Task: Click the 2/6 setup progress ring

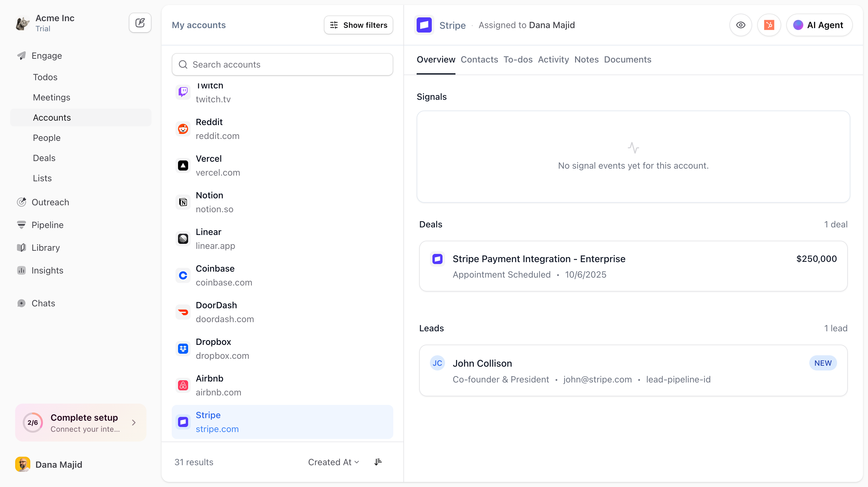Action: pos(33,423)
